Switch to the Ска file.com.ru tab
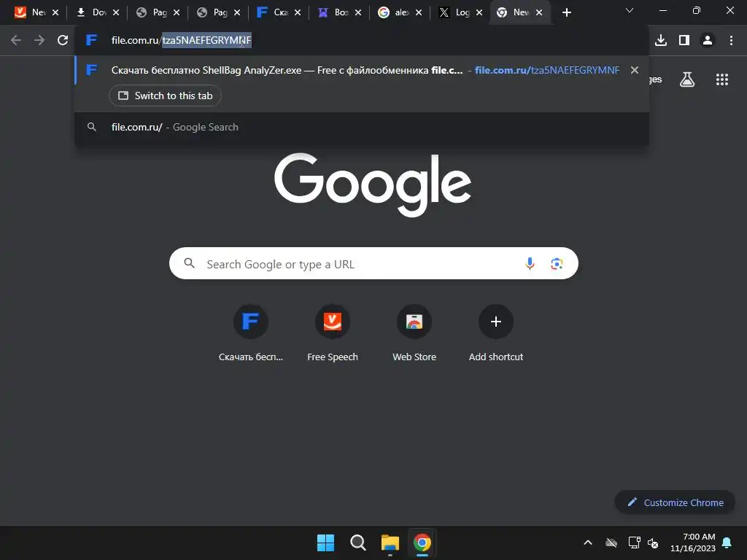Viewport: 747px width, 560px height. click(x=273, y=12)
